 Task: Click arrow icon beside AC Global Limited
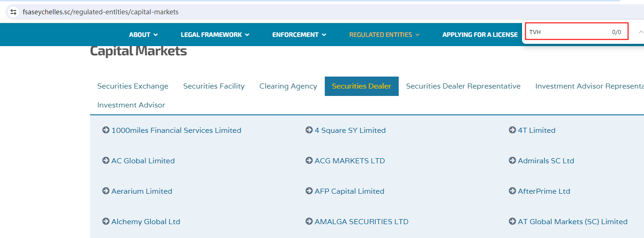tap(106, 161)
